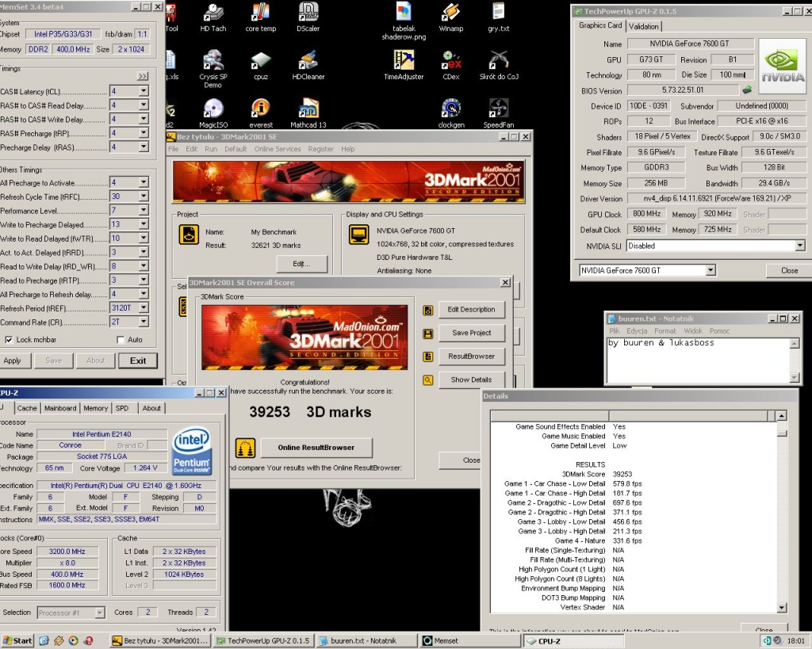Screen dimensions: 812x649
Task: Switch to the Validation tab in GPU-Z
Action: click(x=643, y=26)
